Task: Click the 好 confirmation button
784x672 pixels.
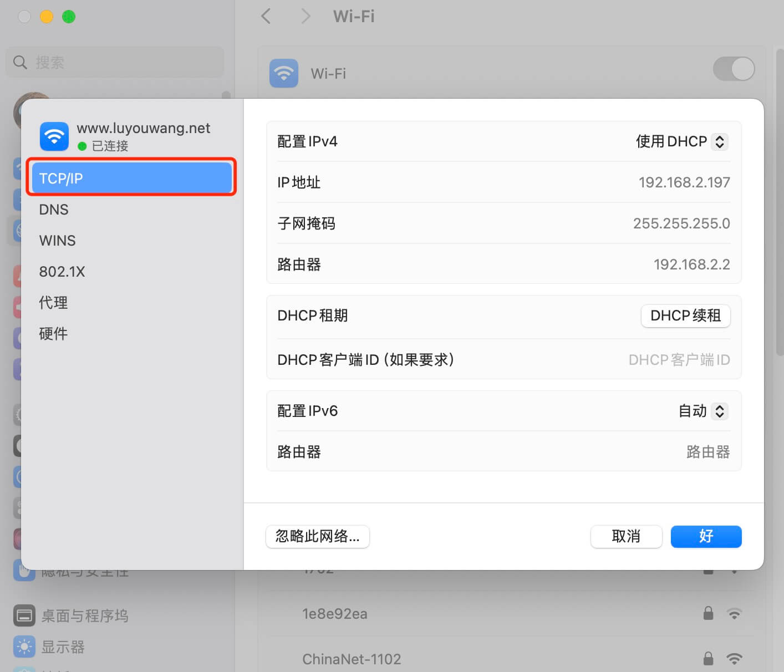Action: [x=705, y=536]
